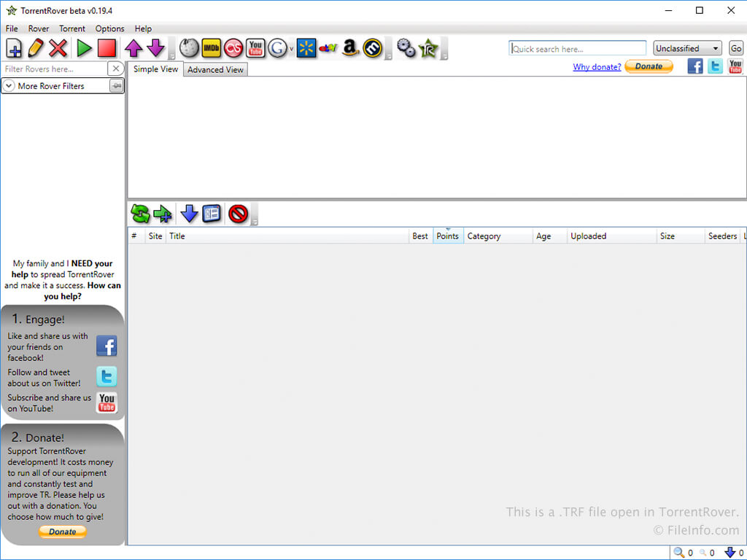The image size is (747, 560).
Task: Click the Amazon toolbar icon
Action: click(x=351, y=48)
